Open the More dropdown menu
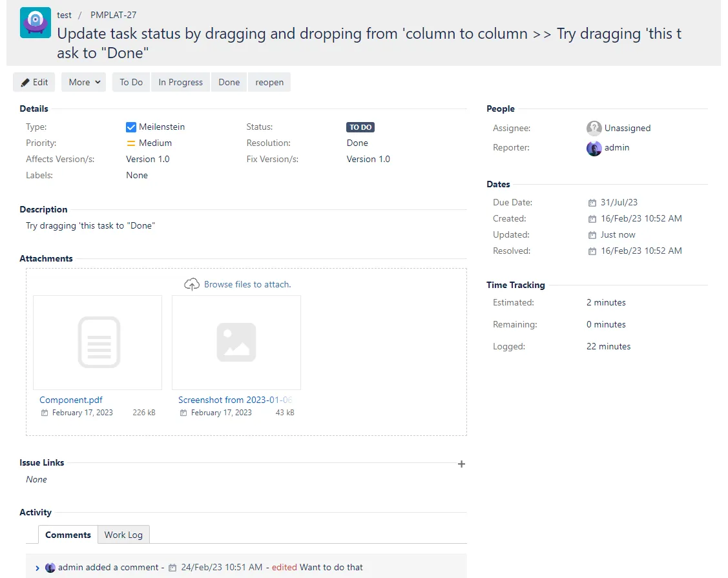Screen dimensions: 728x578 (83, 82)
